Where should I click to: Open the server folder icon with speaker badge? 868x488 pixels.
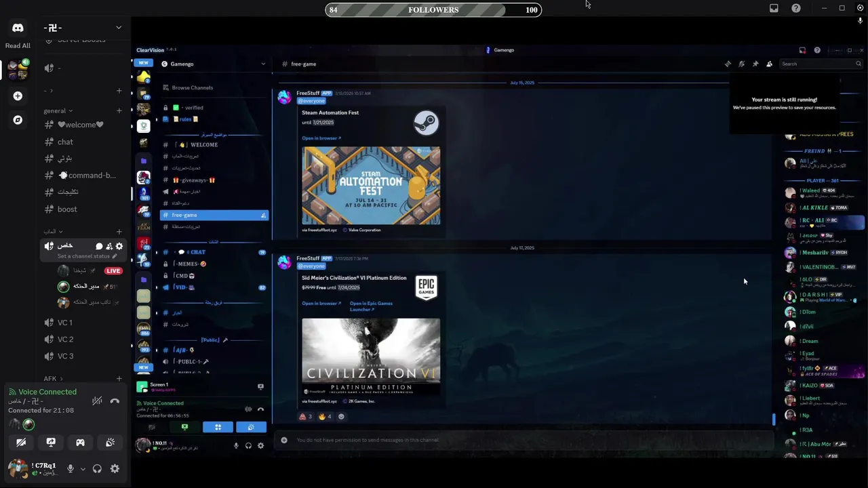(x=18, y=70)
